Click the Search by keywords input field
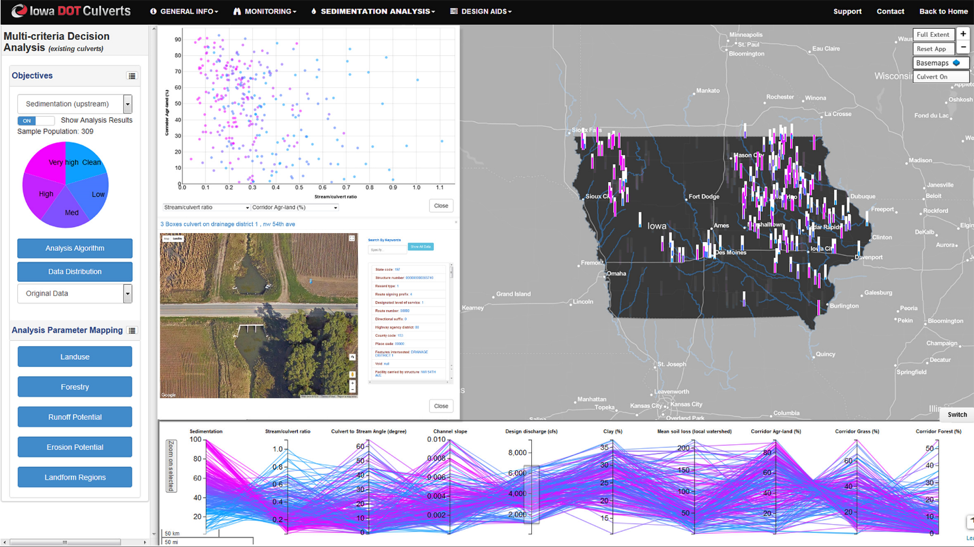The height and width of the screenshot is (547, 974). click(x=386, y=249)
